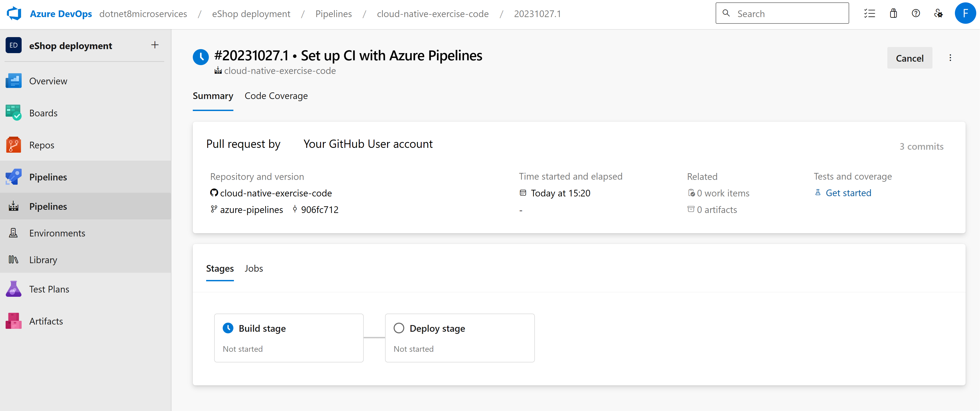Click the Azure DevOps logo
This screenshot has width=980, height=411.
coord(14,13)
